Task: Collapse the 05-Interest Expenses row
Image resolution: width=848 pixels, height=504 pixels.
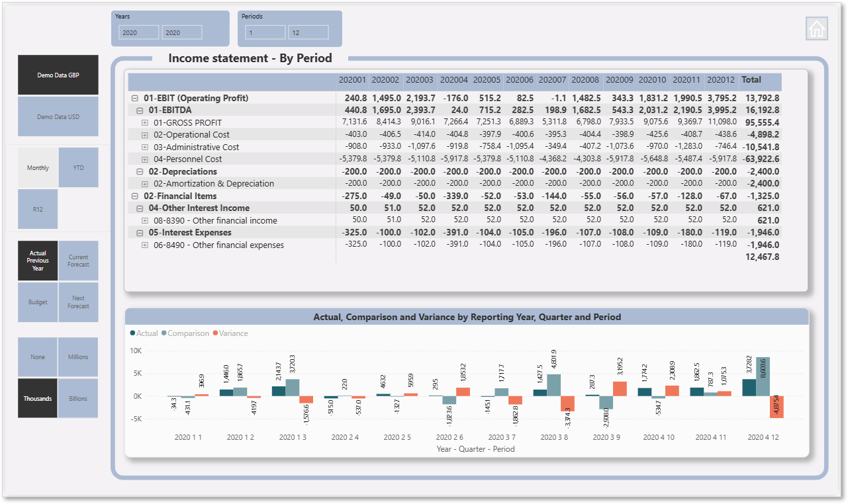Action: tap(140, 232)
